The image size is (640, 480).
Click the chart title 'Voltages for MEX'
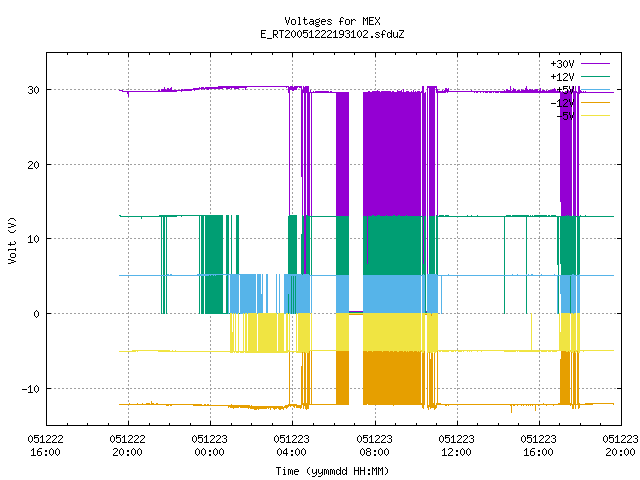[332, 21]
